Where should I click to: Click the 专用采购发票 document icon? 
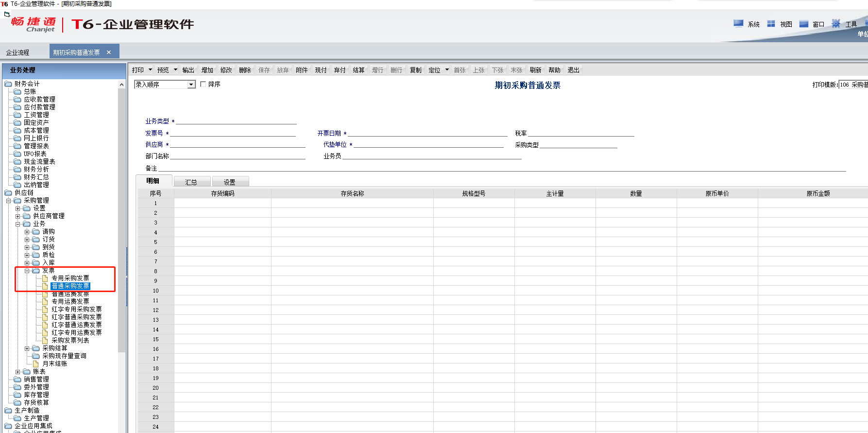coord(45,278)
